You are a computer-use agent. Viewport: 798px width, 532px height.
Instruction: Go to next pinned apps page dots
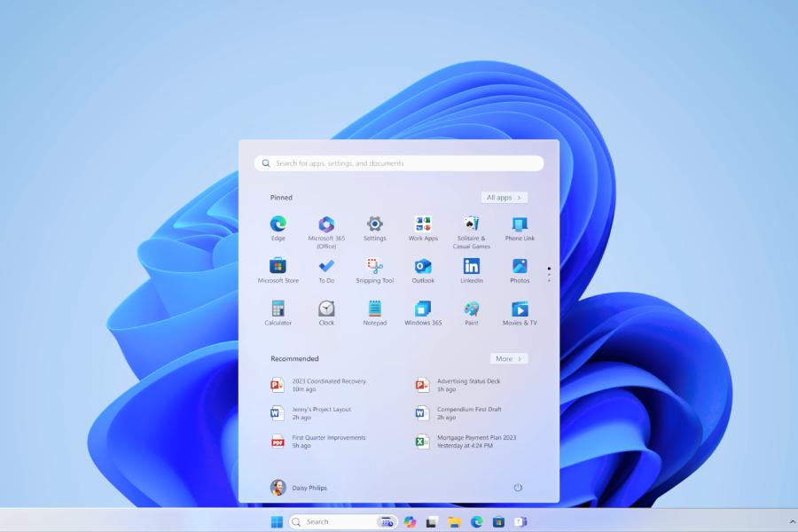point(549,274)
